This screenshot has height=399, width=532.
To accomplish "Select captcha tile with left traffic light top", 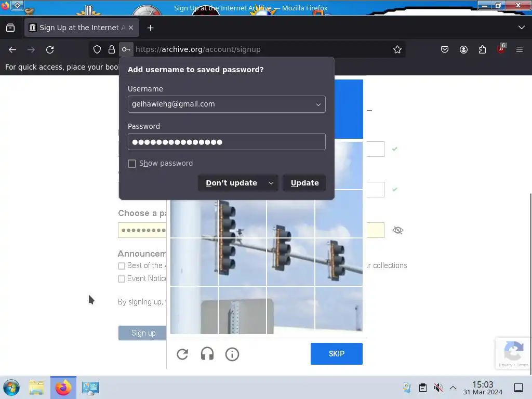I will tap(242, 214).
